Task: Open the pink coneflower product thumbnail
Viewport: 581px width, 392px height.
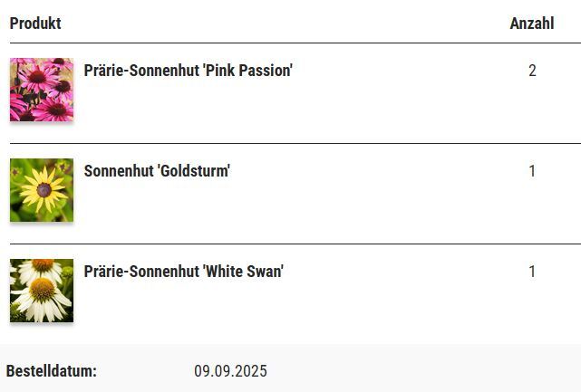Action: click(x=42, y=90)
